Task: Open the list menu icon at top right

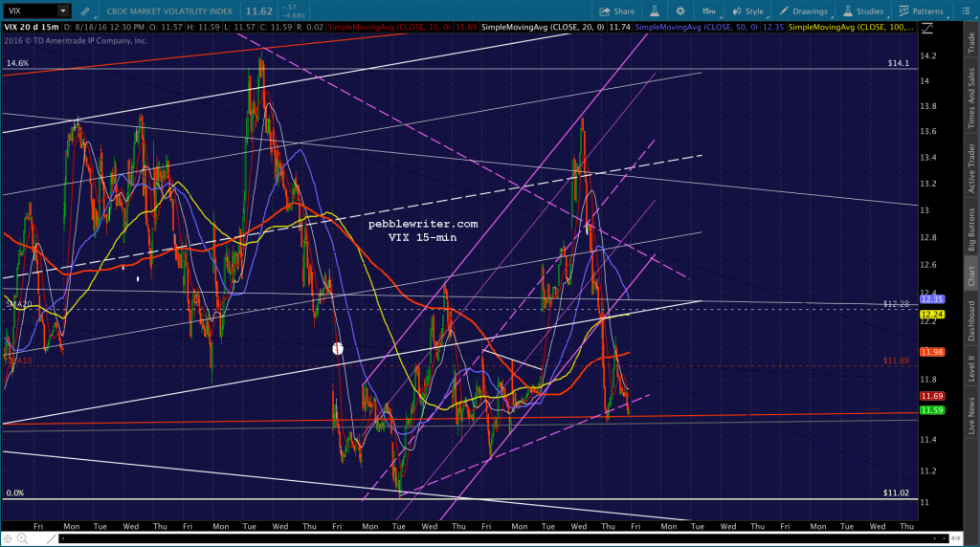Action: coord(966,11)
